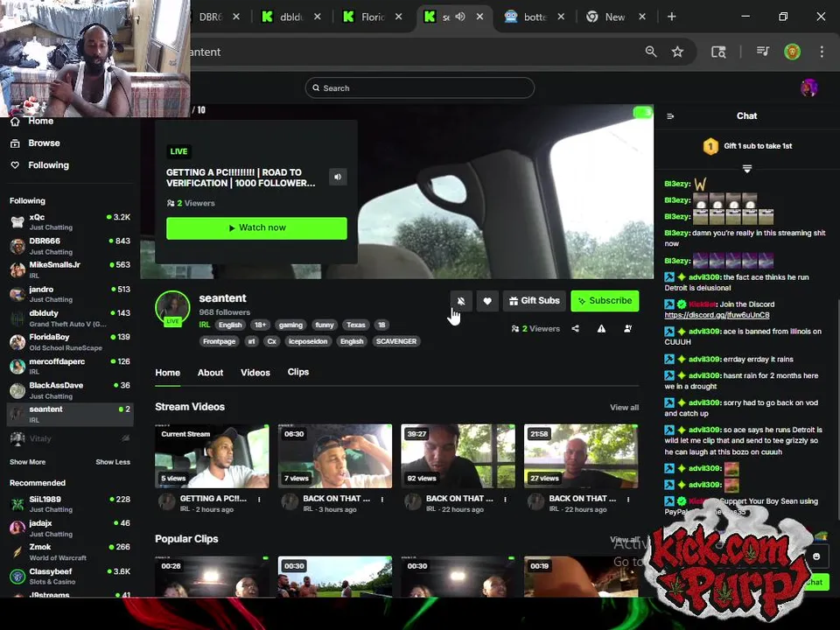Open BlackAssDave channel in sidebar
This screenshot has height=630, width=840.
pyautogui.click(x=70, y=390)
